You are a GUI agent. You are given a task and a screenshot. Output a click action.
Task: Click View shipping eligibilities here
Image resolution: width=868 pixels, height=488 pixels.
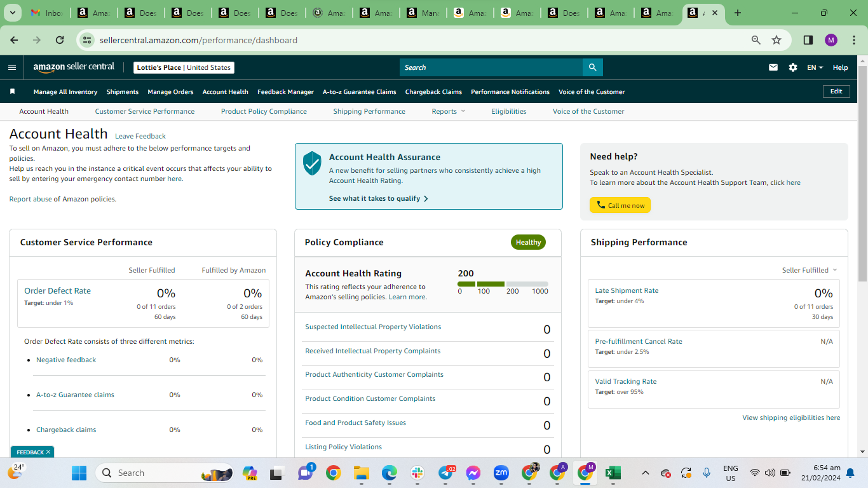point(791,417)
